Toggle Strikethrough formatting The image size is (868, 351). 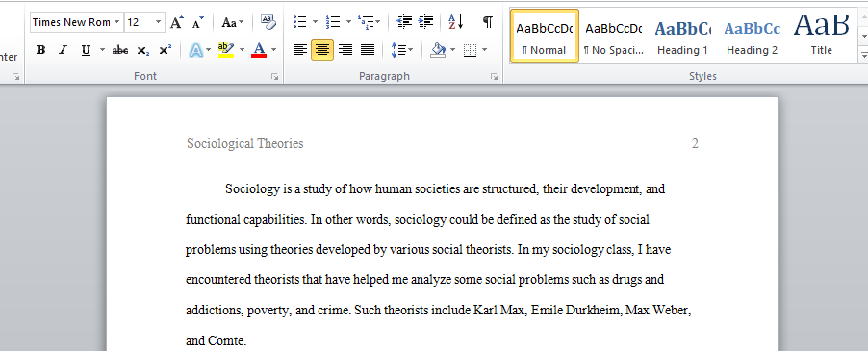click(120, 50)
